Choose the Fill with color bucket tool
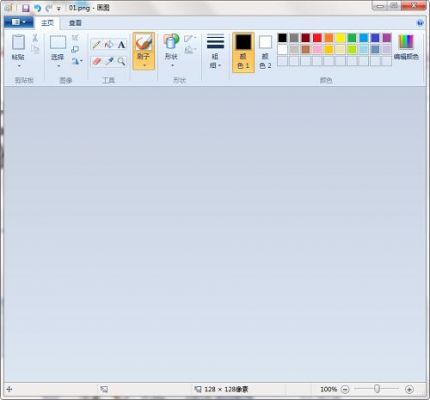 (x=109, y=44)
